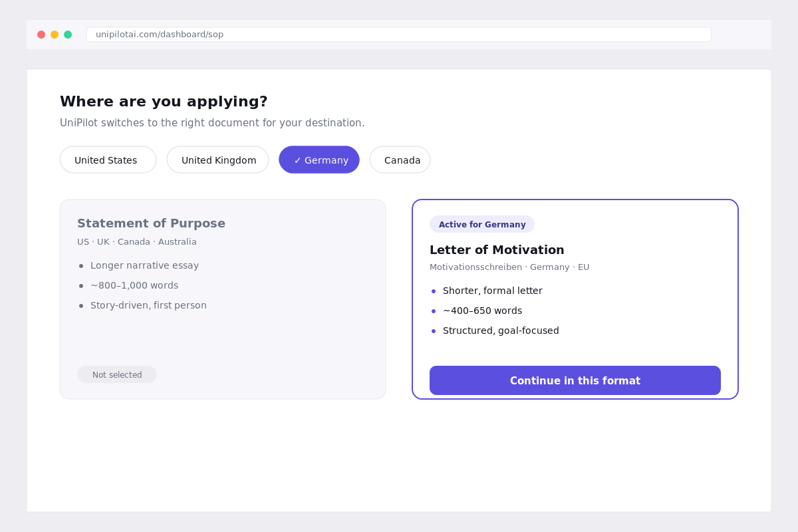Click the red close window dot
Image resolution: width=798 pixels, height=532 pixels.
click(41, 35)
